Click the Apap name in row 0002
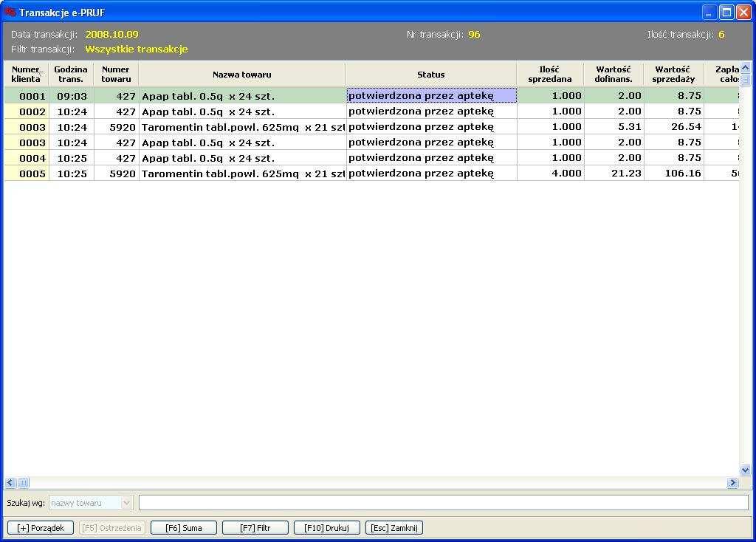Image resolution: width=756 pixels, height=542 pixels. [242, 112]
